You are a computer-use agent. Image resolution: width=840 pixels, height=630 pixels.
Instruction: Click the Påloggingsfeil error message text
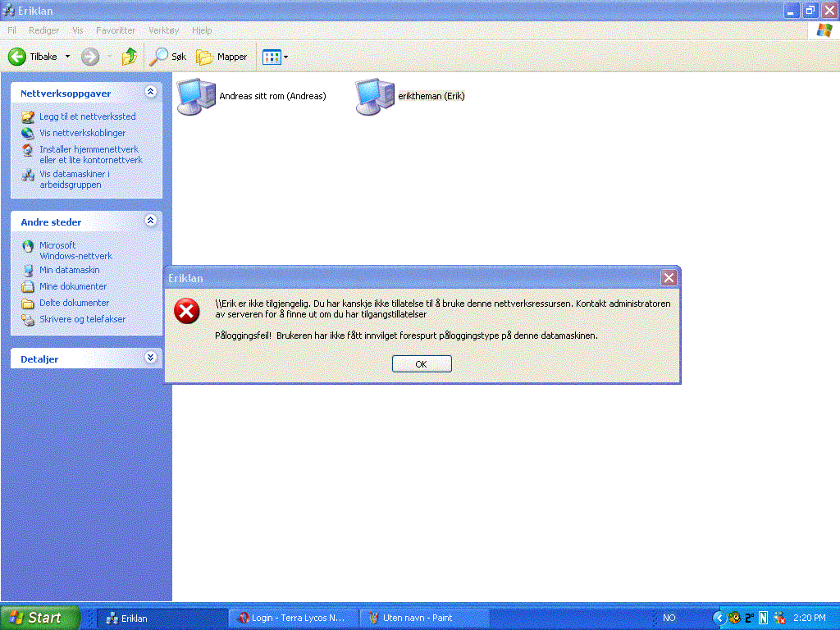[x=406, y=336]
